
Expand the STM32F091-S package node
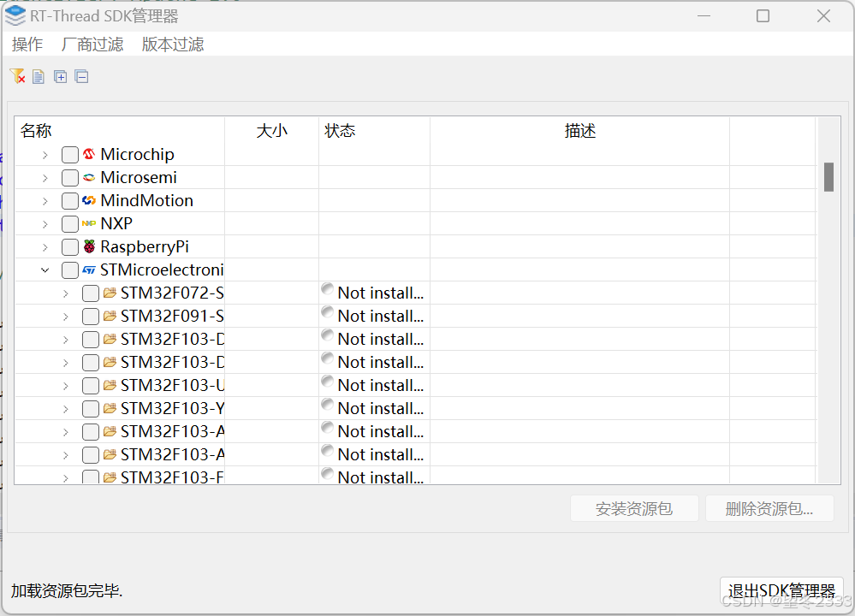coord(65,317)
